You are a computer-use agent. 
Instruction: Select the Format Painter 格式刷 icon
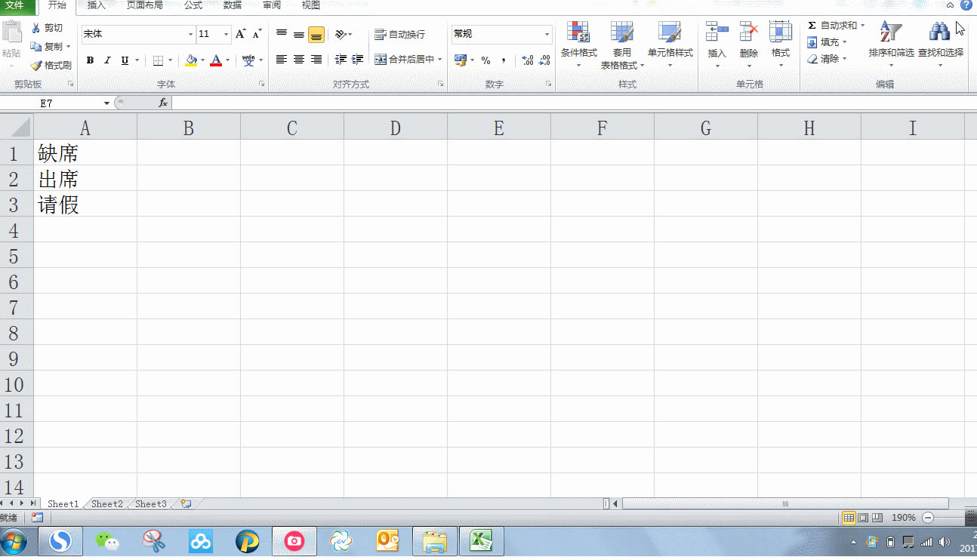pyautogui.click(x=54, y=65)
